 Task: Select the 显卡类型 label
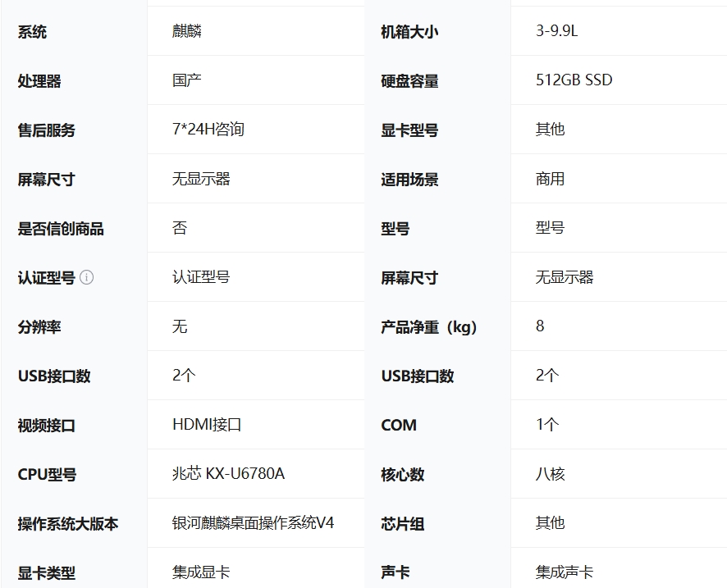[47, 572]
